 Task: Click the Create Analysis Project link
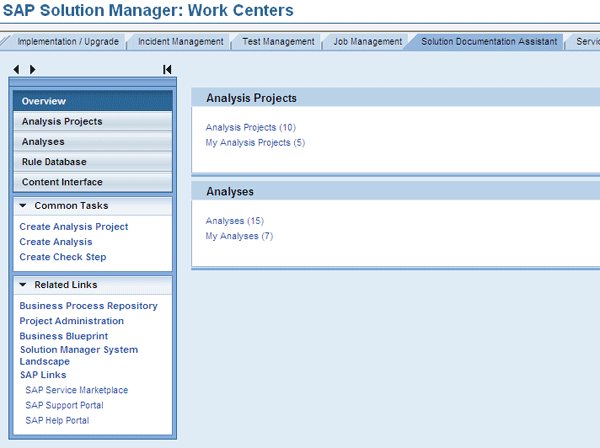pos(74,226)
